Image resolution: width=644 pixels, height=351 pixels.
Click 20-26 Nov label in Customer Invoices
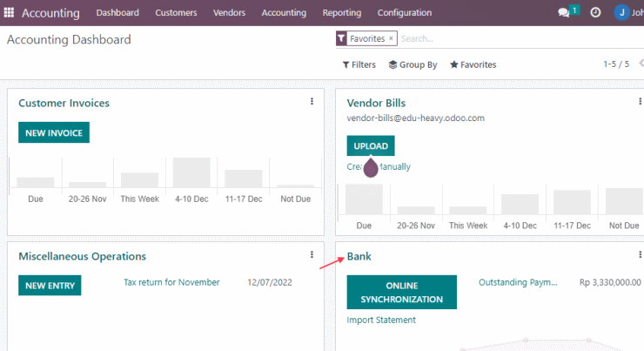pos(88,199)
